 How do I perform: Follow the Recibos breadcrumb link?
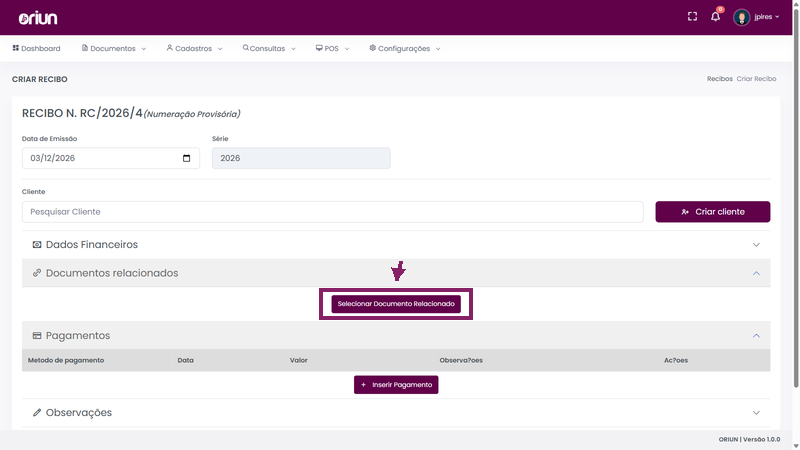719,79
